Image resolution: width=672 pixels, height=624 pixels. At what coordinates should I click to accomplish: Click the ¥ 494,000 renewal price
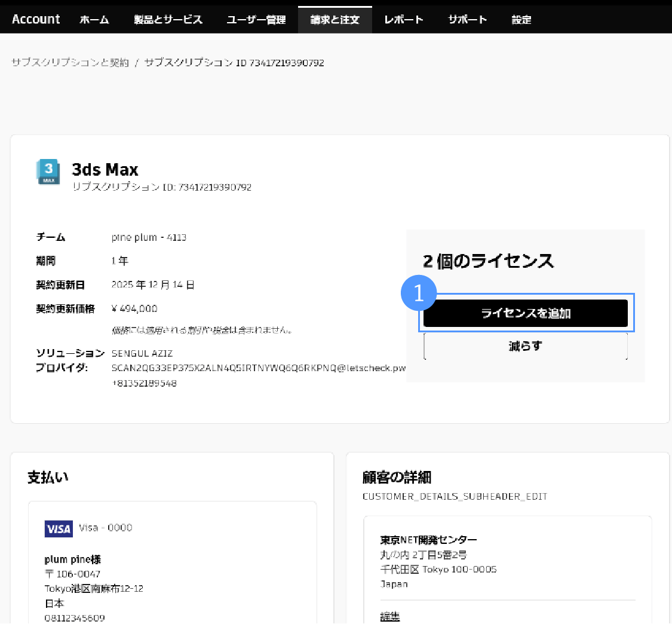(x=134, y=308)
